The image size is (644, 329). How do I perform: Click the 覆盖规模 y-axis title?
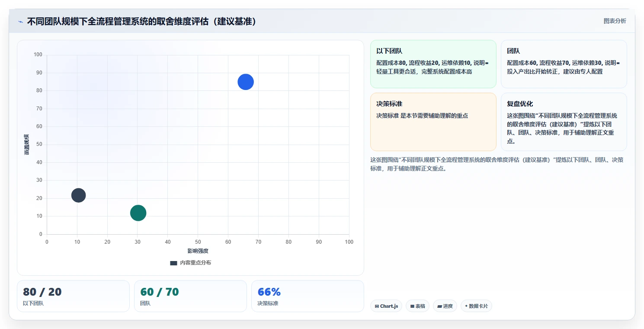click(x=27, y=145)
